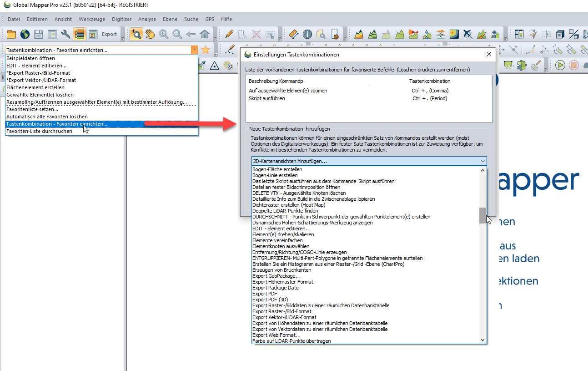
Task: Click the command list scrollbar thumb
Action: [x=482, y=215]
